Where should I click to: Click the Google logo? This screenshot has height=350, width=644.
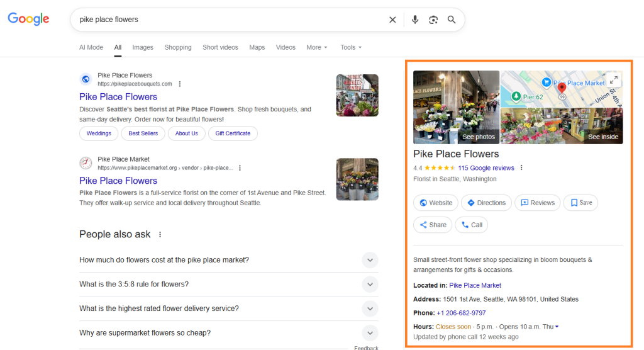click(28, 18)
